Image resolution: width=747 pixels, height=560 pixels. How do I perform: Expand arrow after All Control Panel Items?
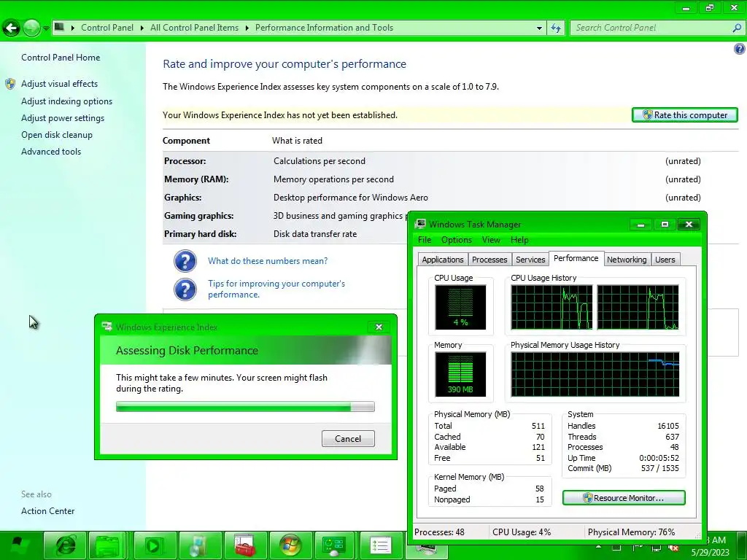pyautogui.click(x=247, y=28)
